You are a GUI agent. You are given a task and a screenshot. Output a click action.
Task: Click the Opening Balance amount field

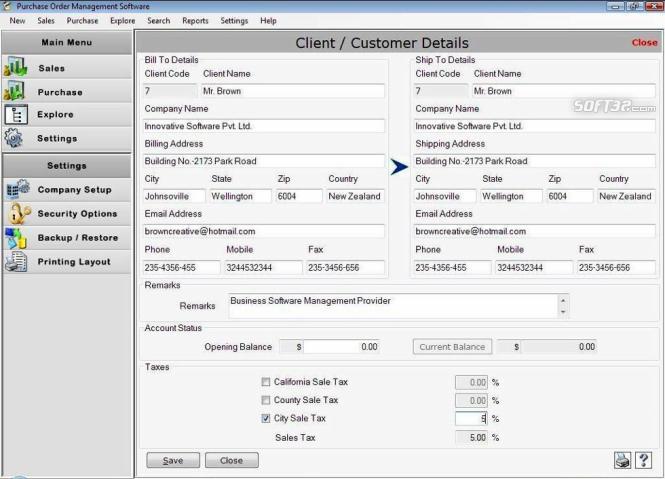341,347
